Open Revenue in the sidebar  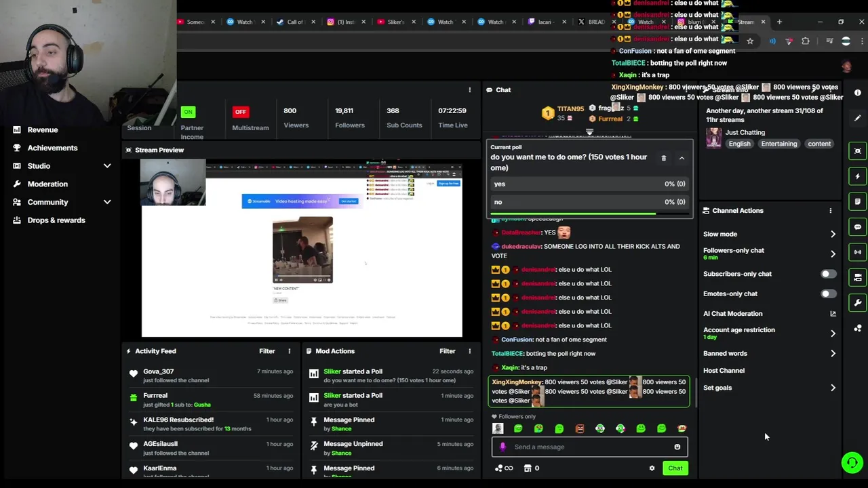43,130
